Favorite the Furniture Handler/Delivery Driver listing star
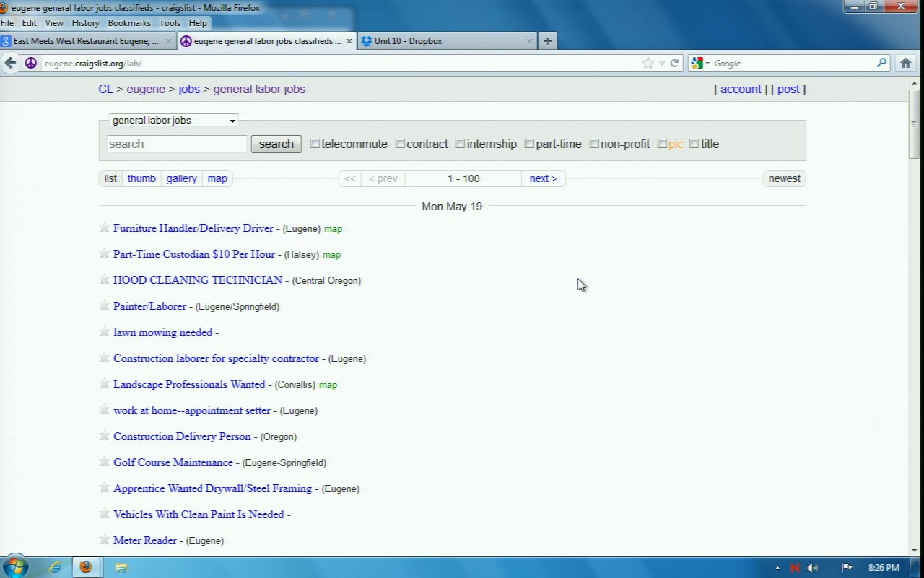 (x=105, y=228)
